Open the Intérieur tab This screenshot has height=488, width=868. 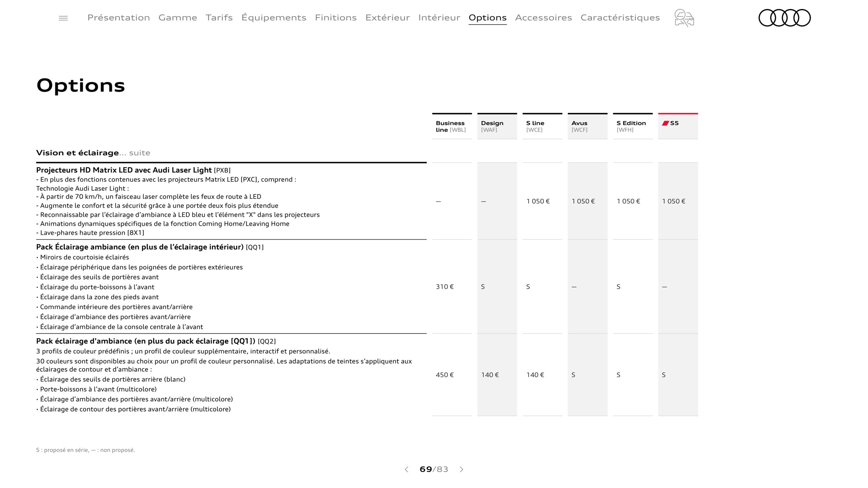[439, 17]
